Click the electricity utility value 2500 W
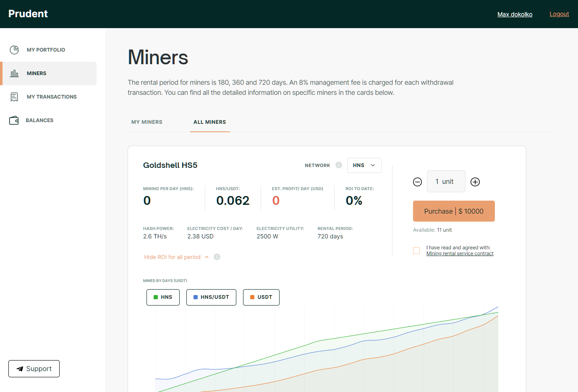 [267, 236]
